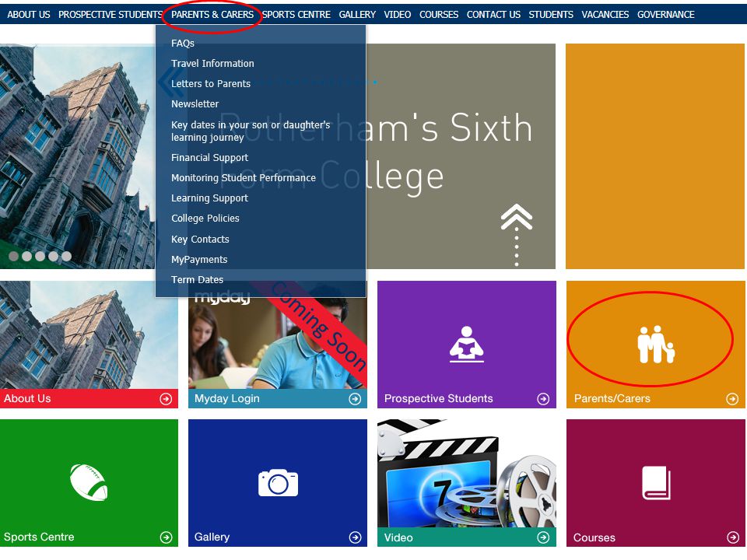Click the camera icon on Gallery tile
This screenshot has width=747, height=560.
(279, 483)
